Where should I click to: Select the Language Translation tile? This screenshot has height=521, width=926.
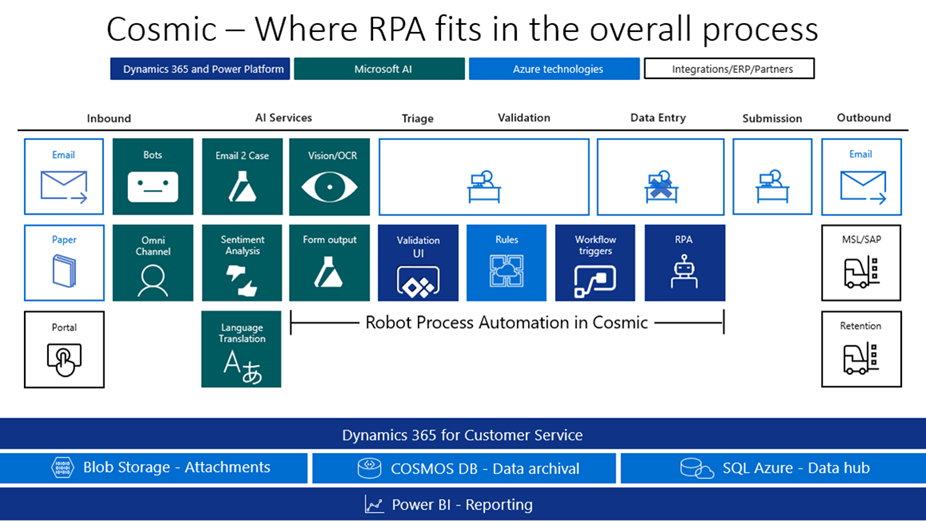pyautogui.click(x=241, y=349)
